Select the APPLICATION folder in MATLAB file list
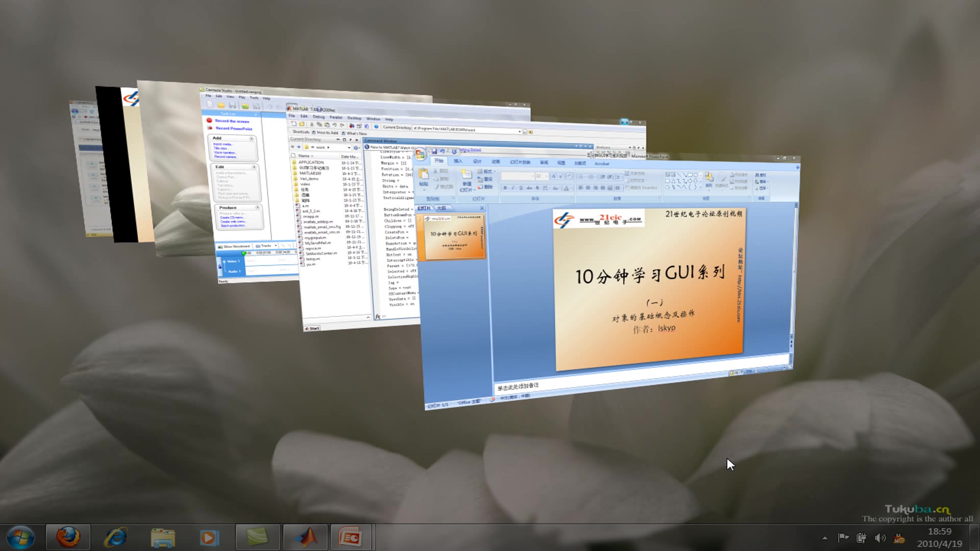Screen dimensions: 980x551 [311, 162]
